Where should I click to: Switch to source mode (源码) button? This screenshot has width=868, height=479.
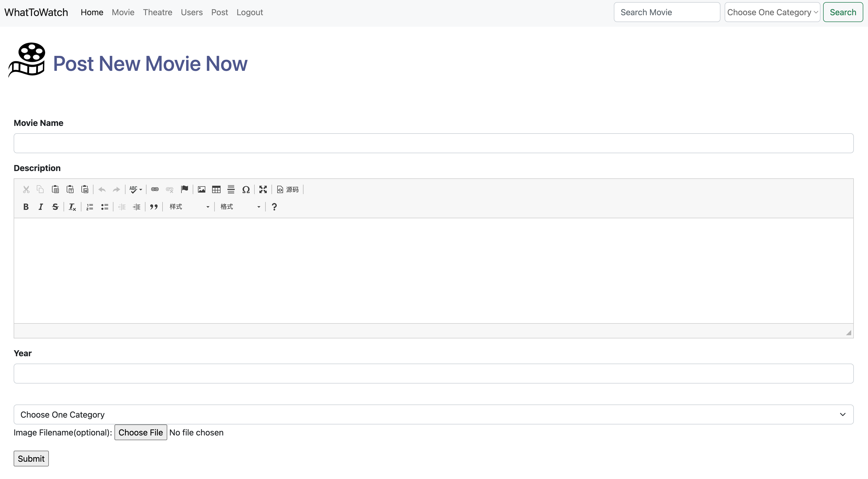[288, 189]
